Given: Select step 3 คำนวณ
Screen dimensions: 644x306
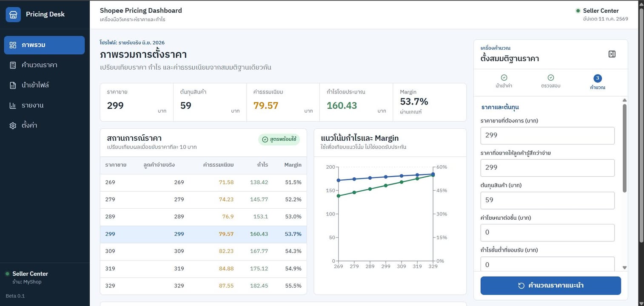Looking at the screenshot, I should pyautogui.click(x=598, y=82).
